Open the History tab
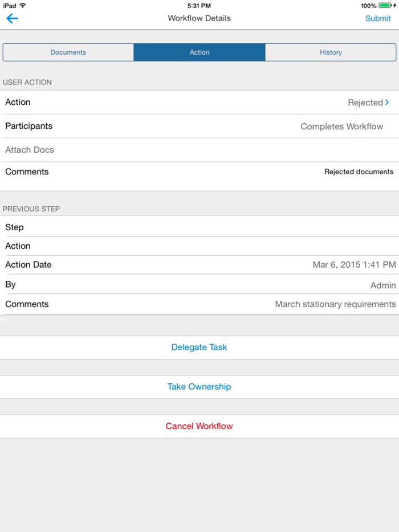399x532 pixels. click(331, 52)
